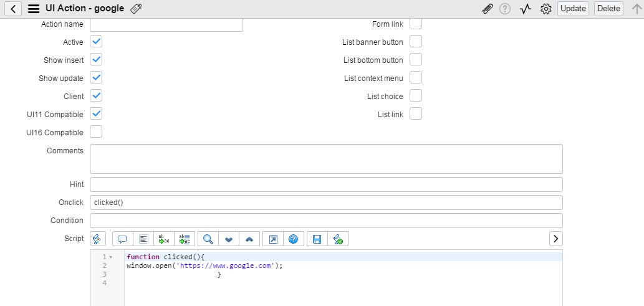The width and height of the screenshot is (644, 306).
Task: Uncheck the Show insert checkbox
Action: [x=96, y=60]
